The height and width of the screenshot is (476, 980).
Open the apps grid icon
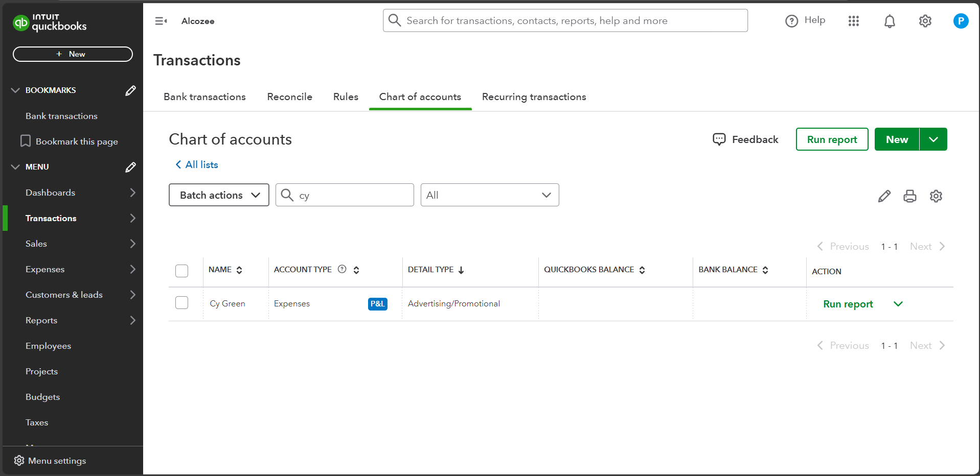point(853,21)
